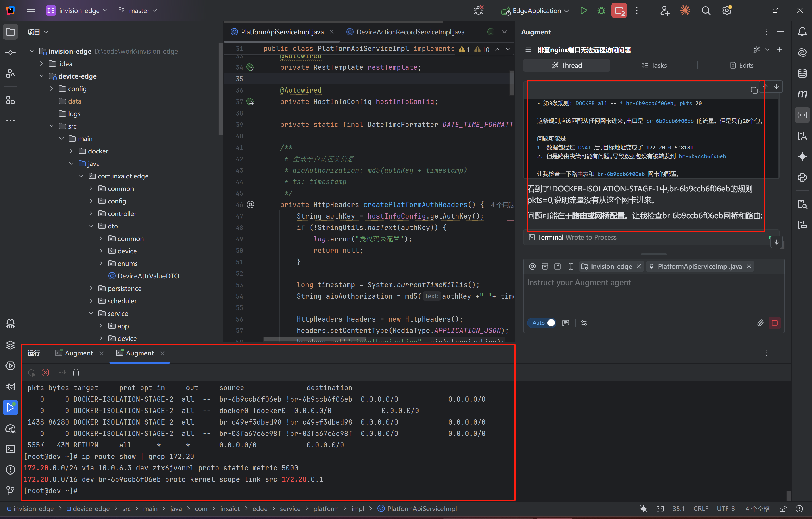Viewport: 812px width, 519px height.
Task: Click the trash icon in run panel
Action: [x=76, y=372]
